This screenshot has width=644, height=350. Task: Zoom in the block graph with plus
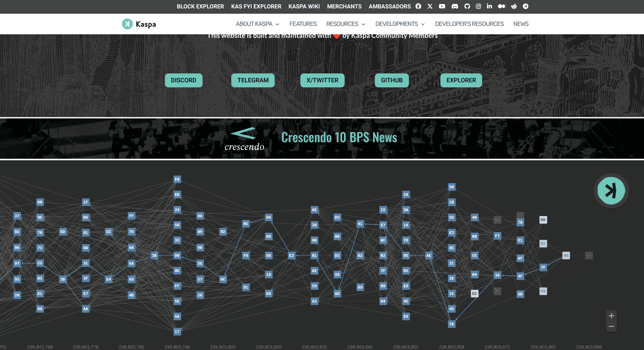611,316
